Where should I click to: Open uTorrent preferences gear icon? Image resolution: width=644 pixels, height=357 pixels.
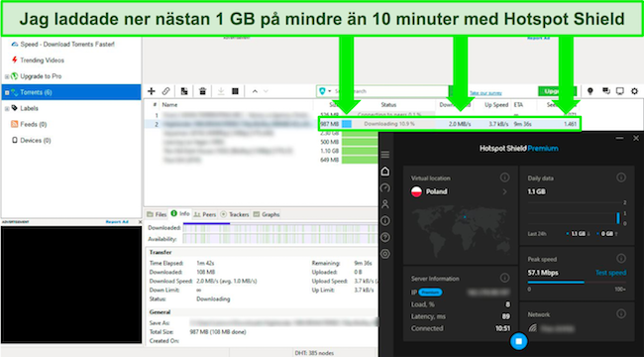(634, 91)
